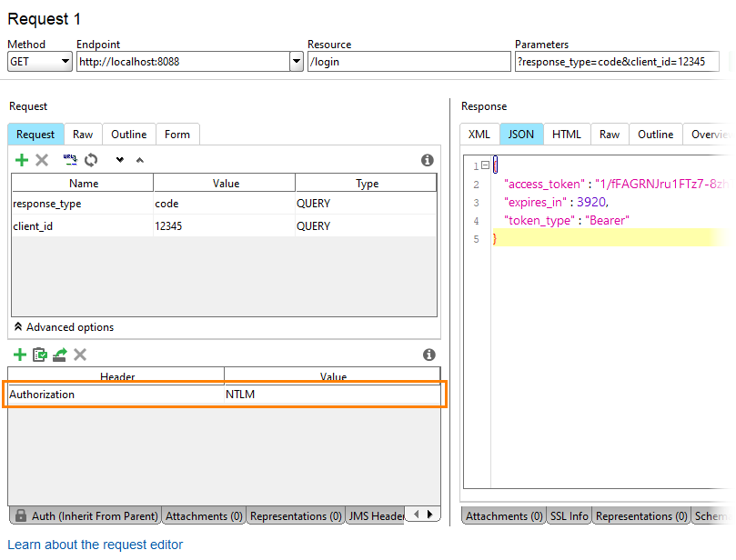Open the Endpoint dropdown list

point(297,61)
